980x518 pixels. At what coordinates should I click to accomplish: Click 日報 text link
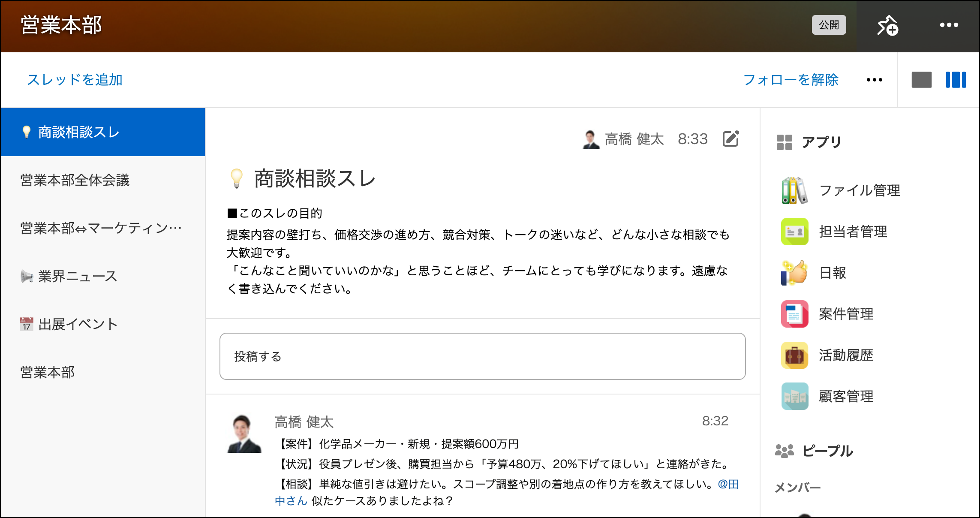833,273
